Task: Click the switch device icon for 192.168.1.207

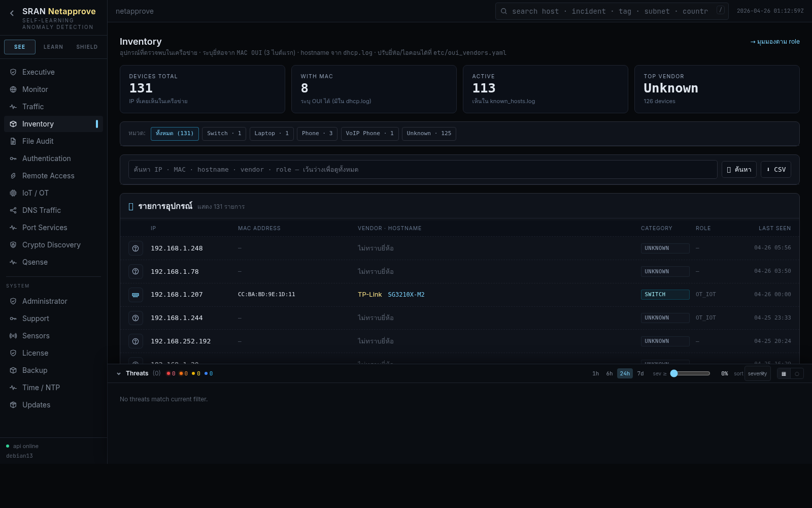Action: pos(136,295)
